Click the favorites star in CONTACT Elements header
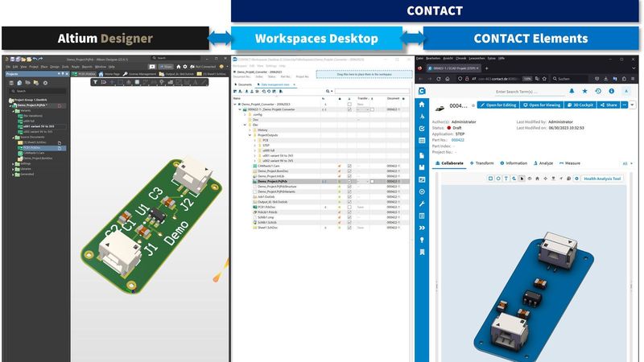Image resolution: width=644 pixels, height=362 pixels. [585, 91]
